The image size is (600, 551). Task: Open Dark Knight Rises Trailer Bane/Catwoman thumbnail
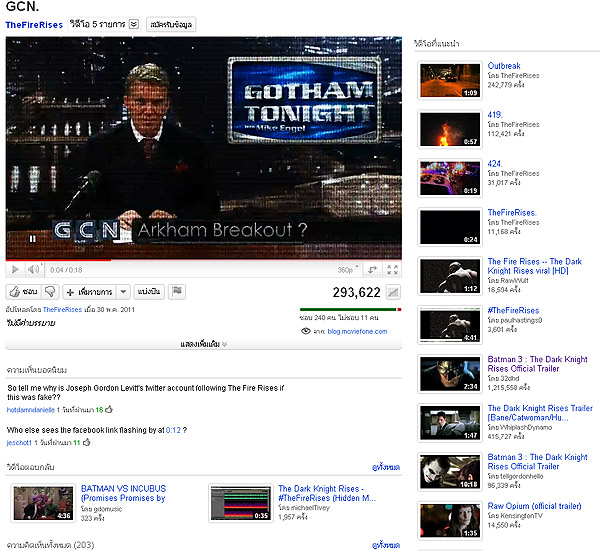(x=450, y=423)
